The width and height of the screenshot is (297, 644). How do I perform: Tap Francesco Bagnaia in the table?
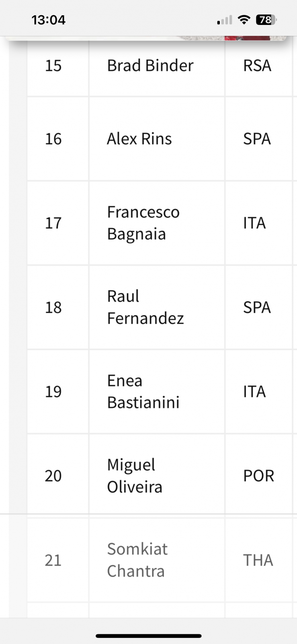click(x=143, y=223)
